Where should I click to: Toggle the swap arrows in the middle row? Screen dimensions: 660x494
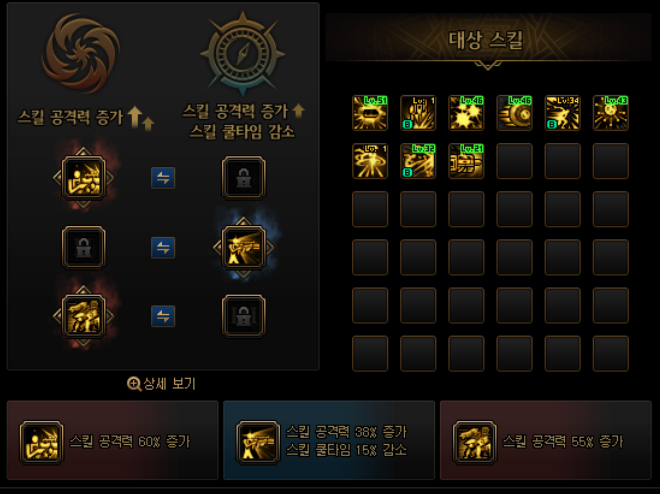(163, 247)
